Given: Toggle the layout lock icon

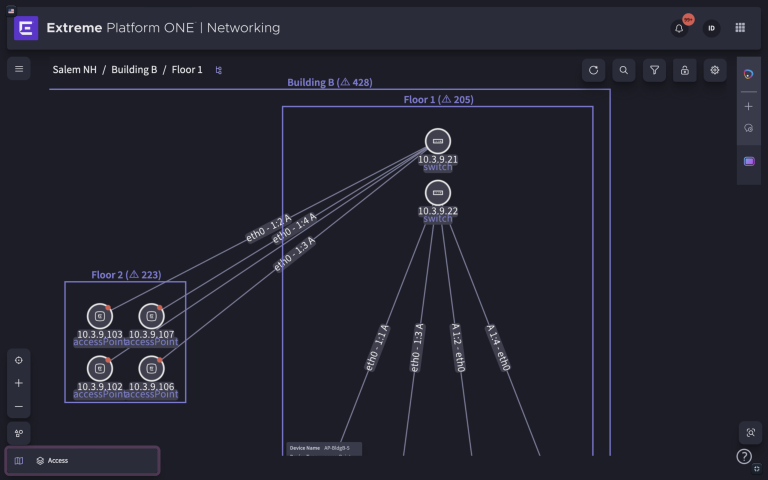Looking at the screenshot, I should (684, 71).
